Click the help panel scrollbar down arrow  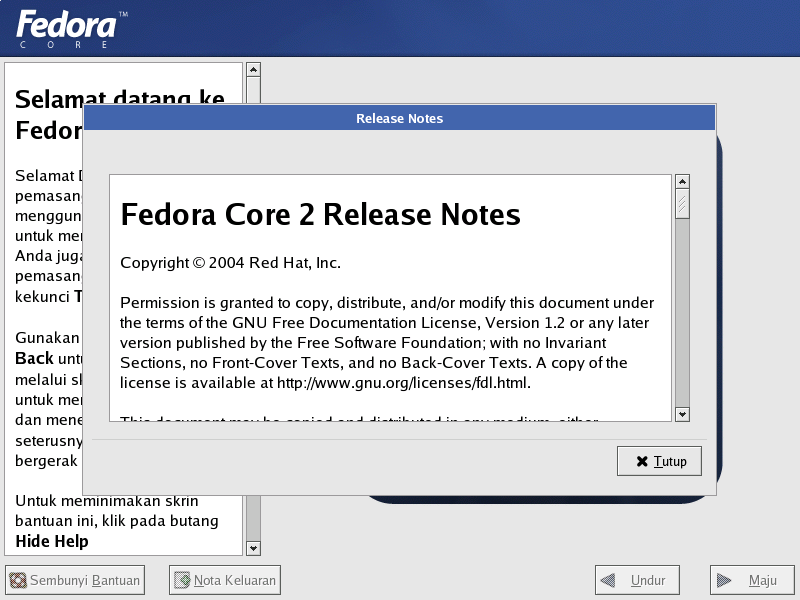click(253, 548)
